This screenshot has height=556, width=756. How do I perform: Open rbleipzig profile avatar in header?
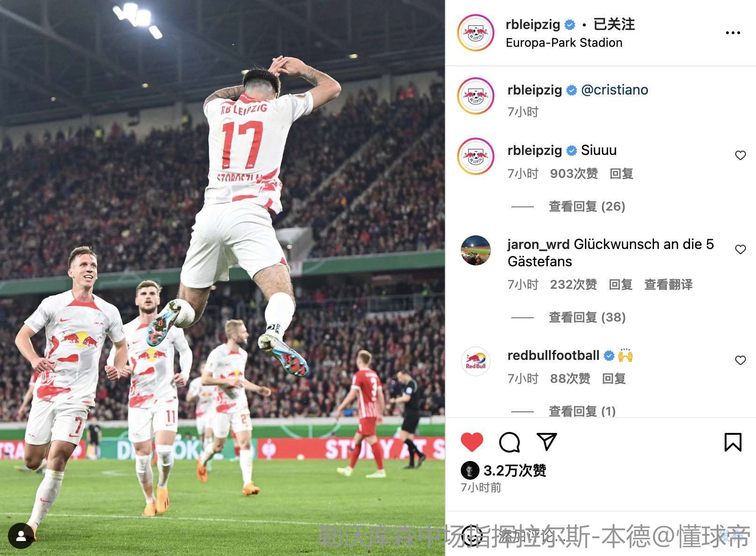[476, 32]
